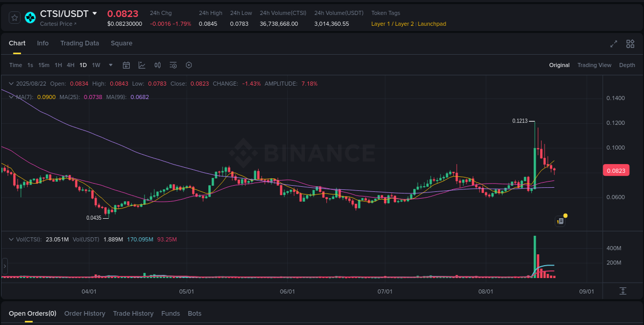Viewport: 644px width, 325px height.
Task: Open the indicators settings icon
Action: click(x=173, y=65)
